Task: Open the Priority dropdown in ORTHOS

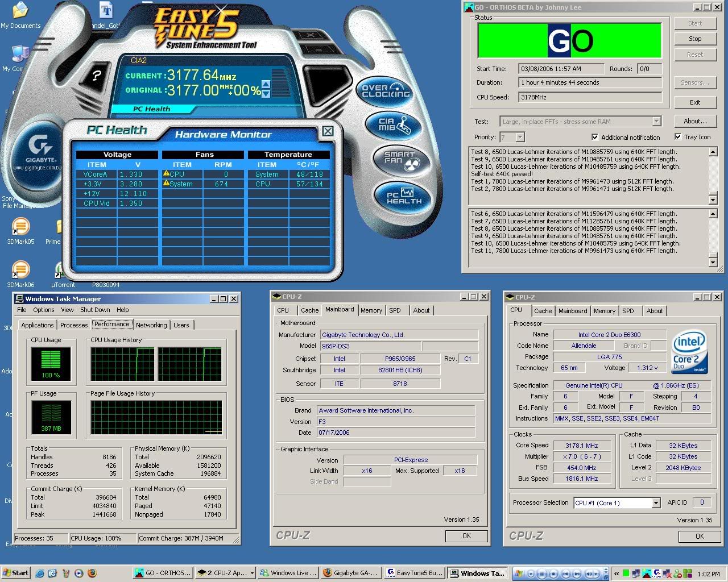Action: pyautogui.click(x=520, y=137)
